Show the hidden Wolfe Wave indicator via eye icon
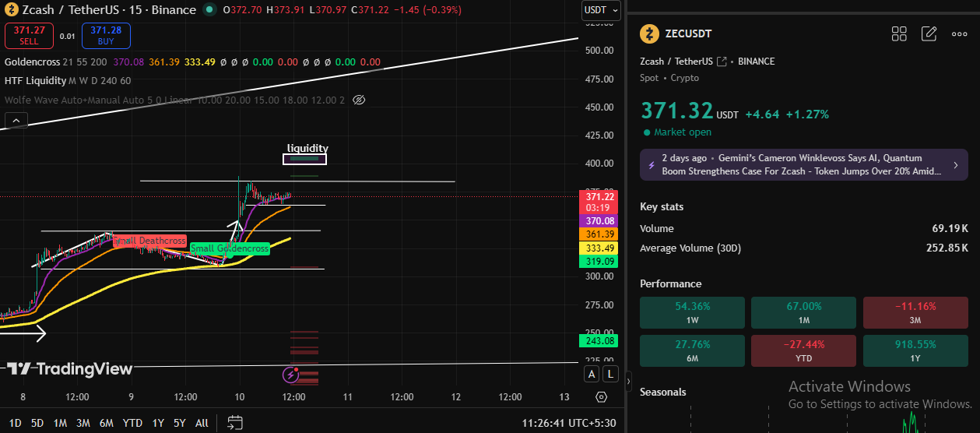 pos(359,100)
